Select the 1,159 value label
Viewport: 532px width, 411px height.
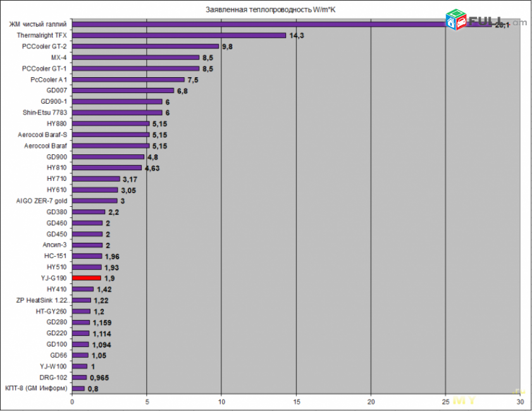102,323
